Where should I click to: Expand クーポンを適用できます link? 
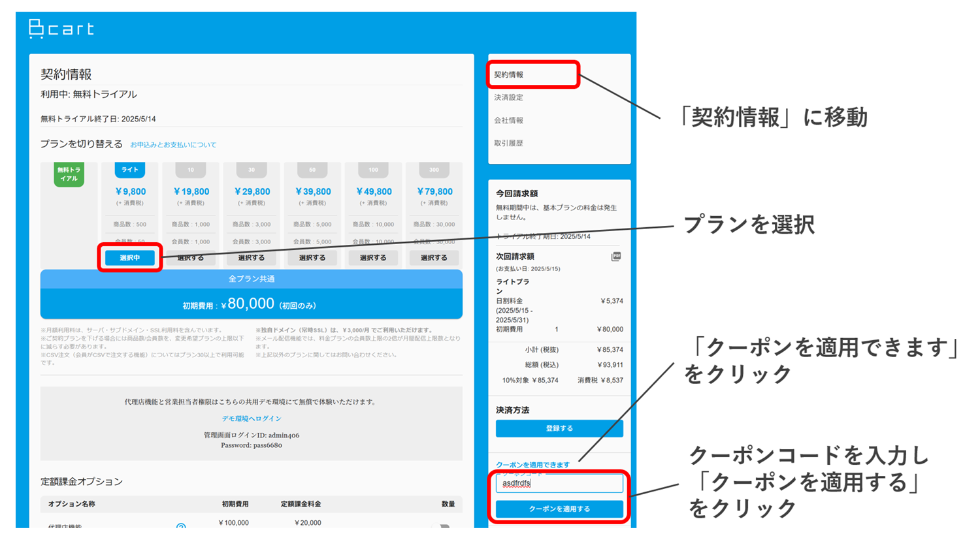(x=532, y=465)
